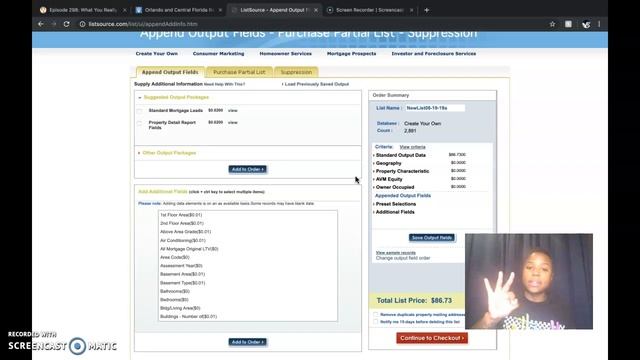Open the Append Output Fields tab
Viewport: 640px width, 360px height.
[170, 72]
